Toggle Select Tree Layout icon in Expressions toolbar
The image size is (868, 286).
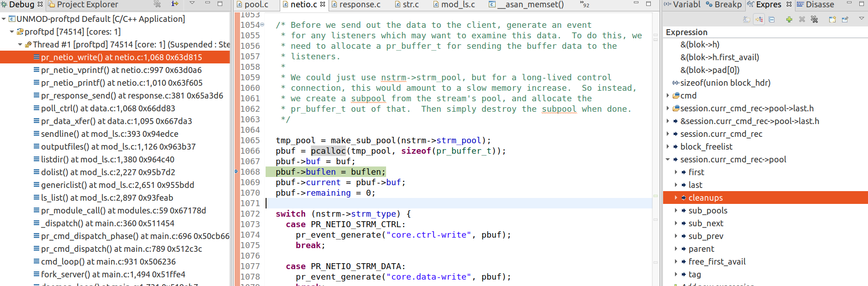(x=759, y=19)
